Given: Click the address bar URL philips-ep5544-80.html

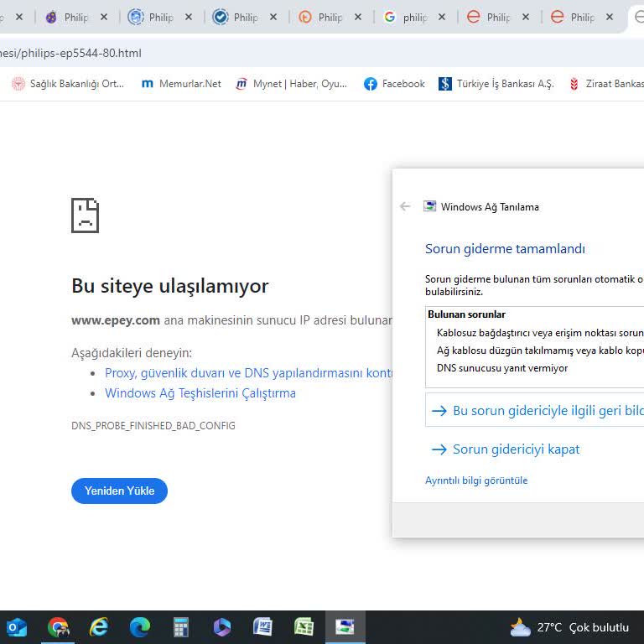Looking at the screenshot, I should pos(70,54).
